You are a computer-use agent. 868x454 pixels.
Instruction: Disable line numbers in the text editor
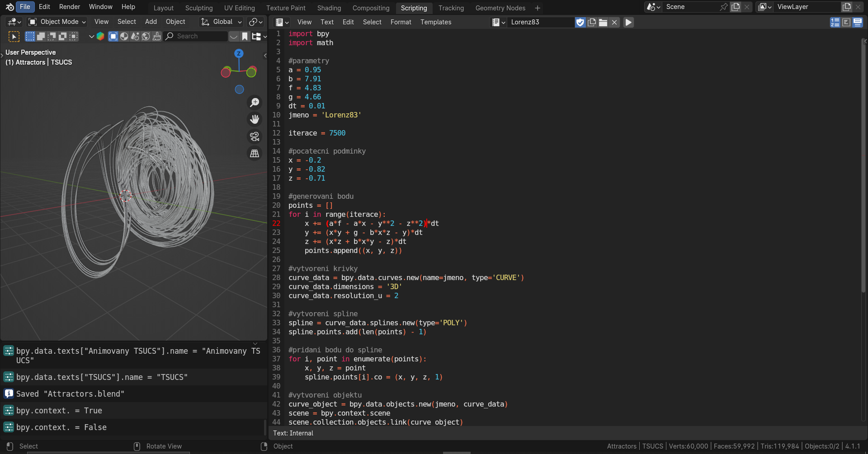pyautogui.click(x=836, y=22)
